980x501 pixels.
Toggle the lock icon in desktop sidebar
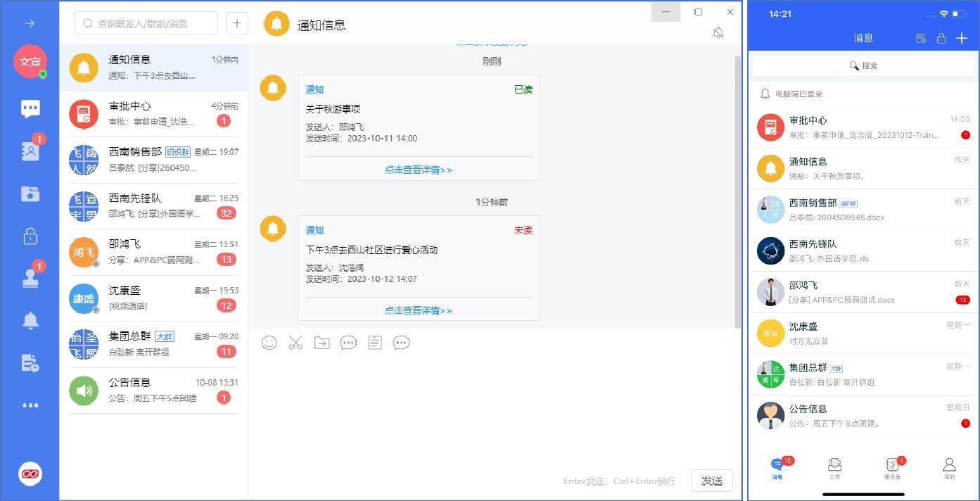[x=30, y=236]
